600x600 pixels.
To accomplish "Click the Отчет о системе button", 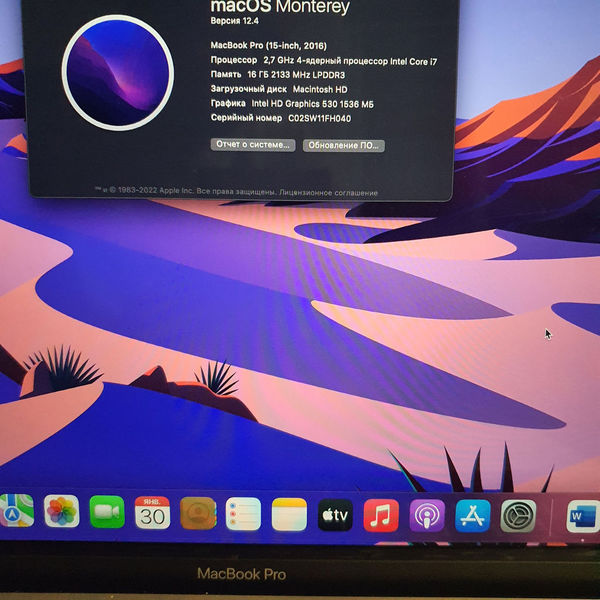I will pos(253,145).
